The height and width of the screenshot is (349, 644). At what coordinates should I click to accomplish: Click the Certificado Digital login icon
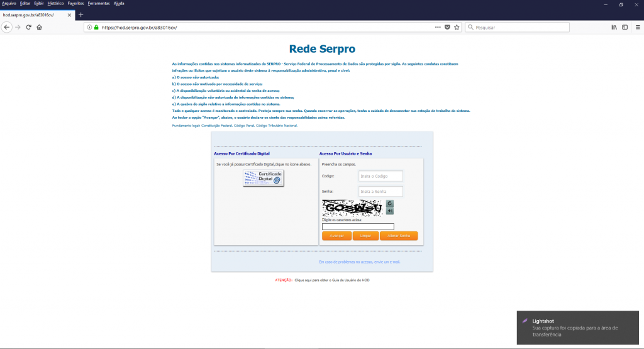click(264, 178)
